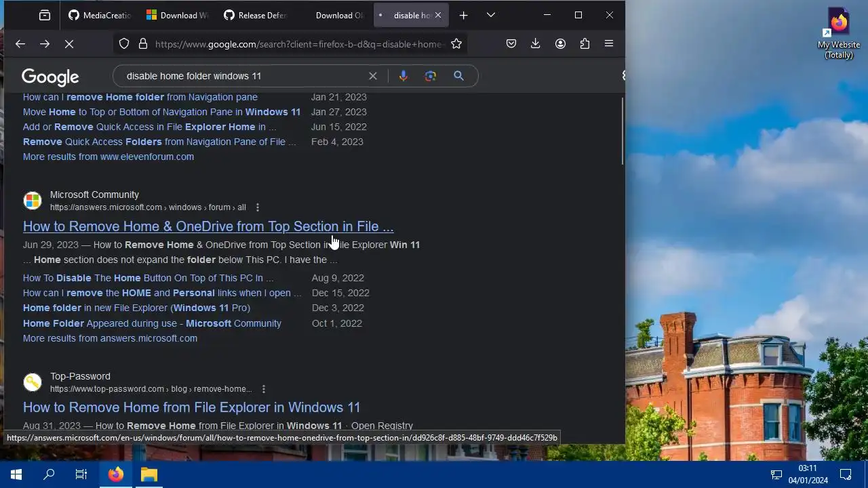
Task: Click 'Microsoft Community' site name text
Action: click(94, 195)
